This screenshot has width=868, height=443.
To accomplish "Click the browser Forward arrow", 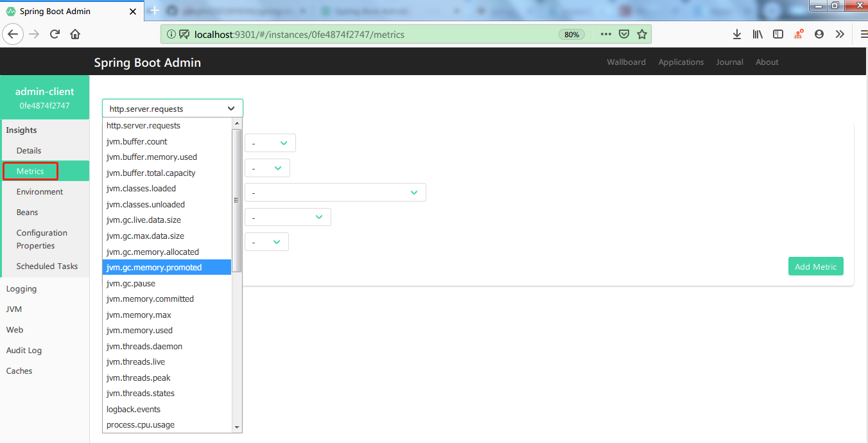I will [35, 34].
